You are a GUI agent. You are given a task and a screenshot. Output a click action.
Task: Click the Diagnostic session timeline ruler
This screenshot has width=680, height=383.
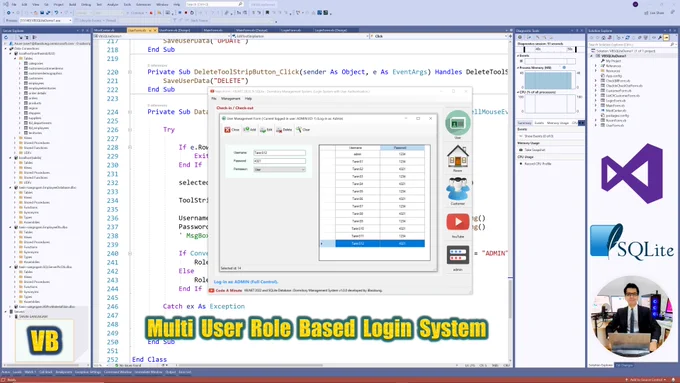(x=550, y=49)
